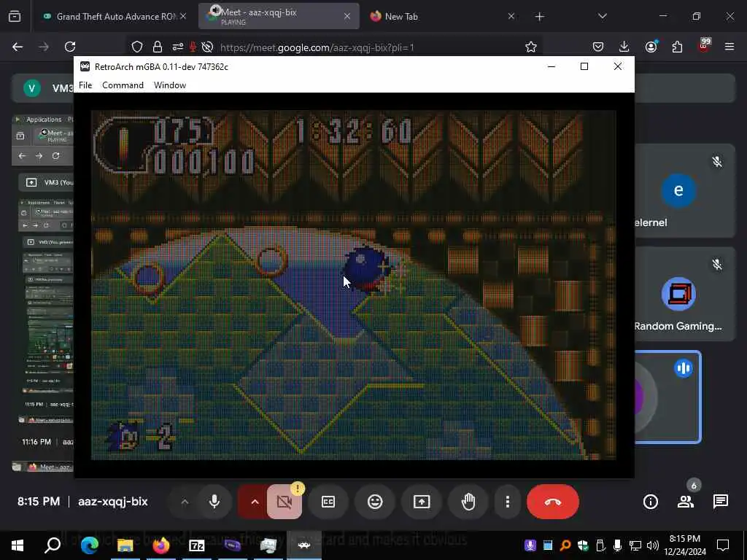Viewport: 747px width, 560px height.
Task: Open Windows Start menu
Action: point(18,545)
